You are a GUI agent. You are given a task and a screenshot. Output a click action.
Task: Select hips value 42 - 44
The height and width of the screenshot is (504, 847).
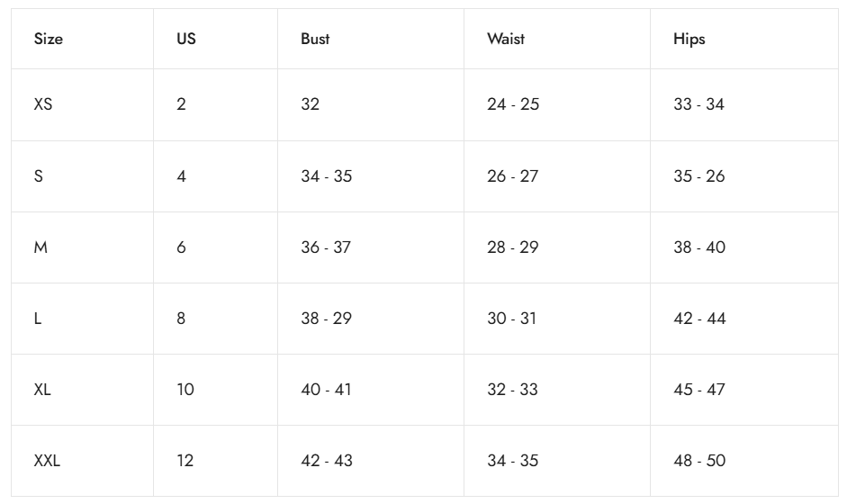[x=699, y=319]
